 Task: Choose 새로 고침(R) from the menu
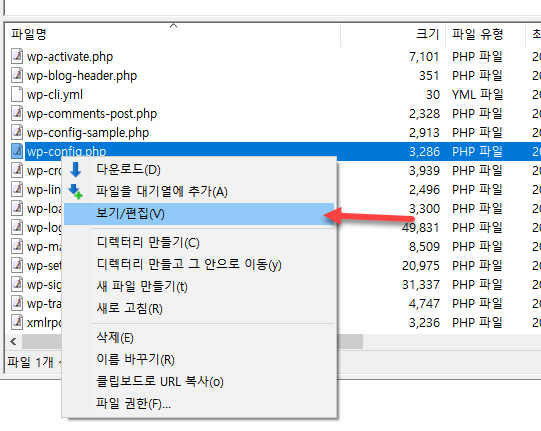point(199,308)
